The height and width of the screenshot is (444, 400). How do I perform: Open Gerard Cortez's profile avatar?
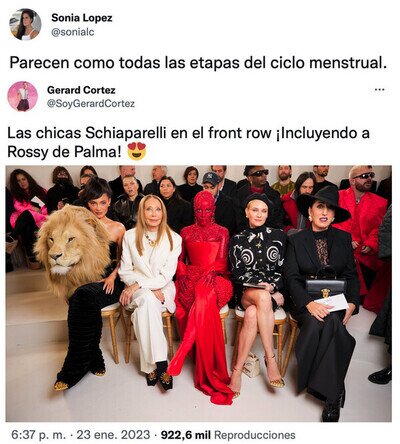23,96
